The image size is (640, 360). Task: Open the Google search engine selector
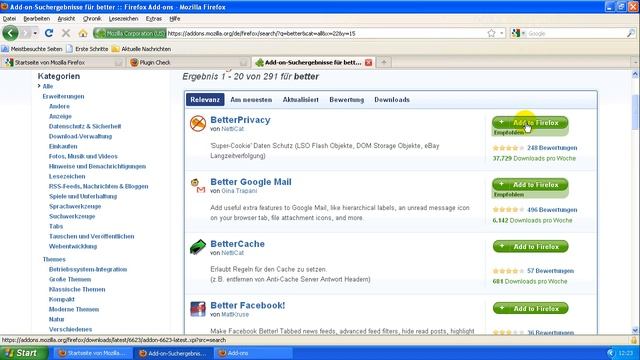518,33
